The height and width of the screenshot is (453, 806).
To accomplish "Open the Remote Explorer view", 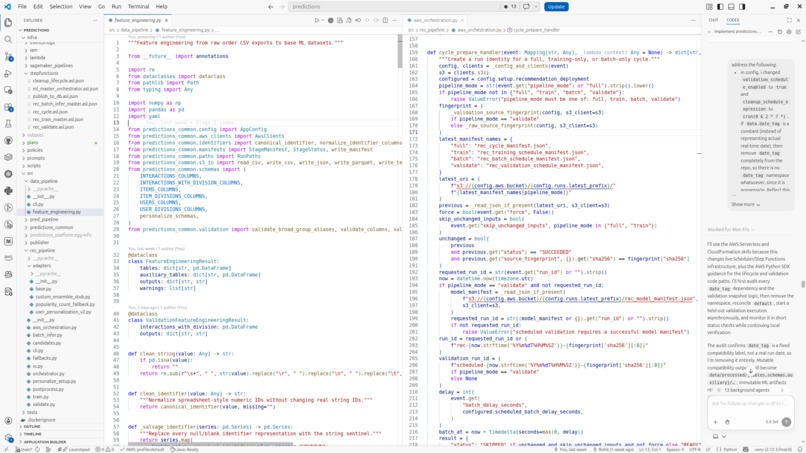I will coord(8,90).
